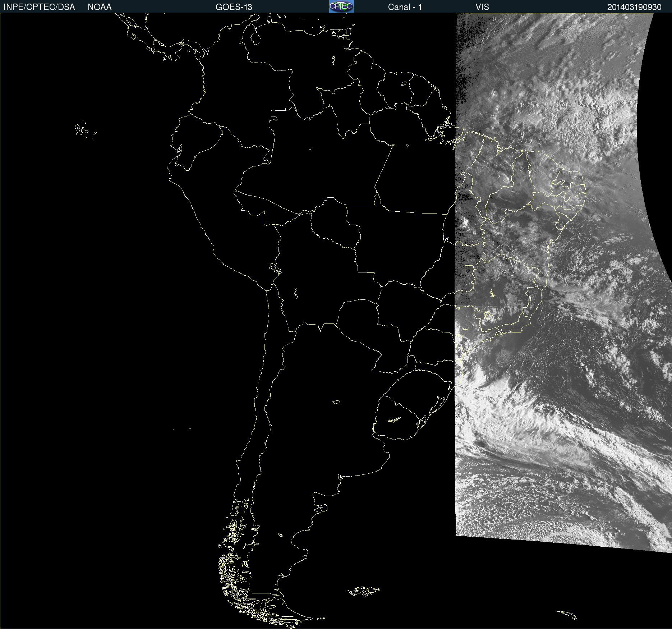The image size is (672, 629).
Task: Select the Canal - 1 label
Action: tap(405, 7)
